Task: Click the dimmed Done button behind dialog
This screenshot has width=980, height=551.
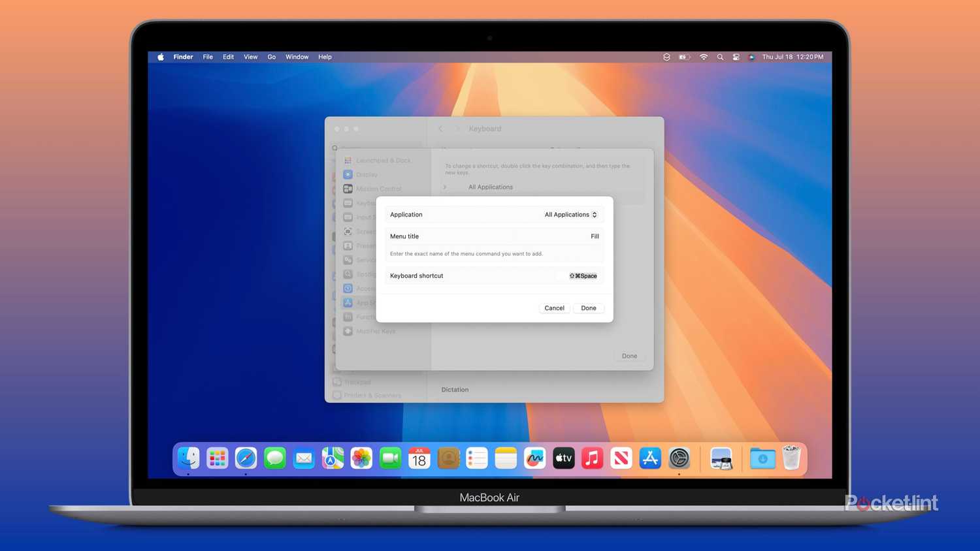Action: click(629, 356)
